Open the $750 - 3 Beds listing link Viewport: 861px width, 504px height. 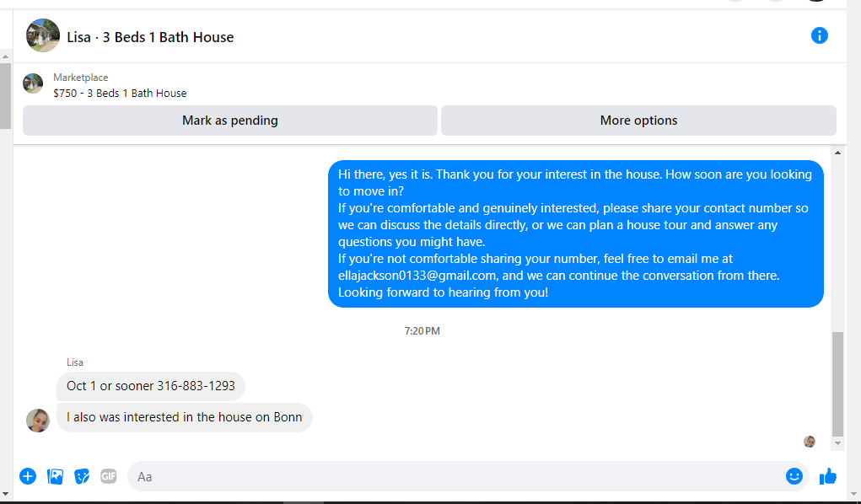[x=120, y=94]
